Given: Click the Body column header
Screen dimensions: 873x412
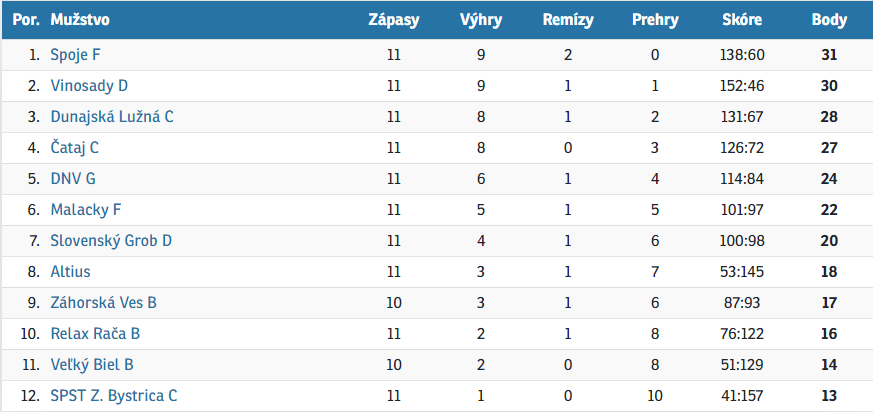Looking at the screenshot, I should (829, 21).
